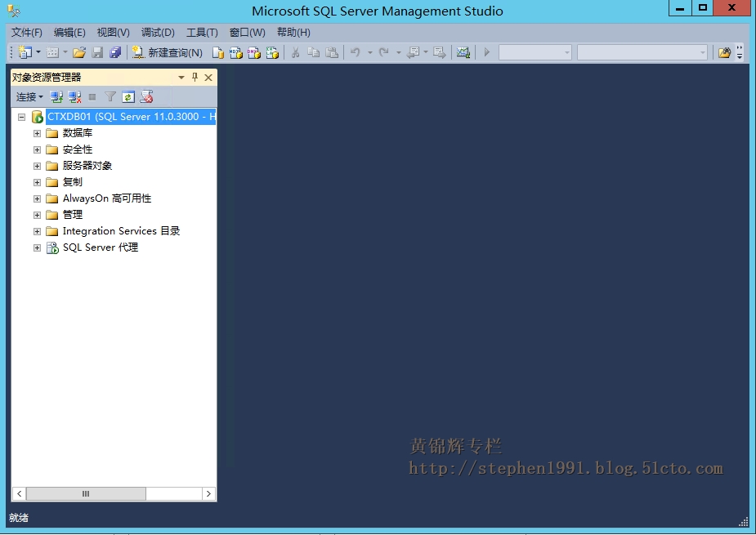The image size is (756, 535).
Task: Open the Analysis Services MDX query icon
Action: (x=235, y=52)
